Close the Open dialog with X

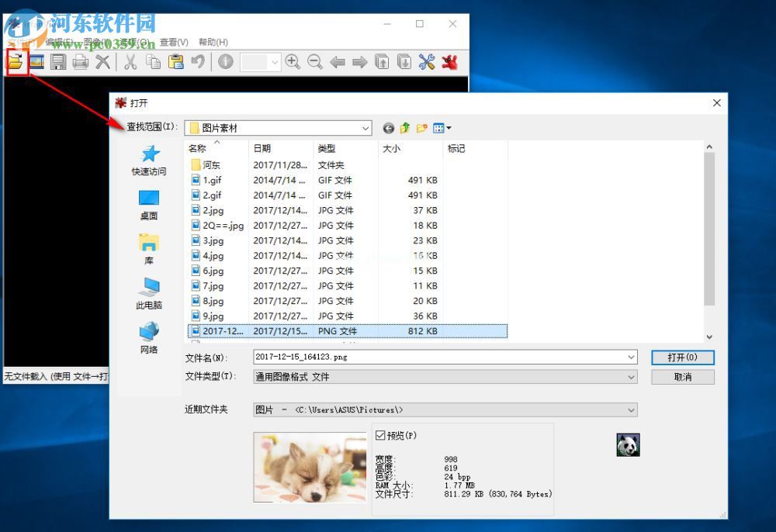coord(716,103)
